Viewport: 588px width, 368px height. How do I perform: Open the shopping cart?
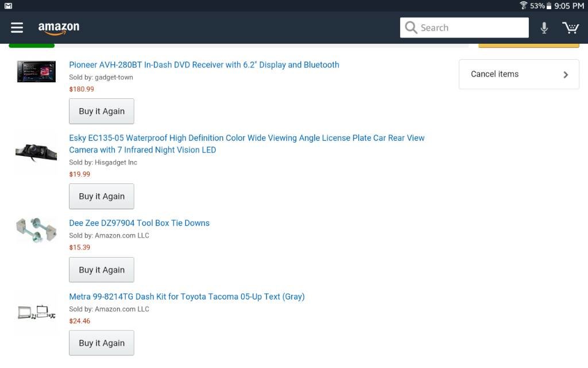coord(570,28)
